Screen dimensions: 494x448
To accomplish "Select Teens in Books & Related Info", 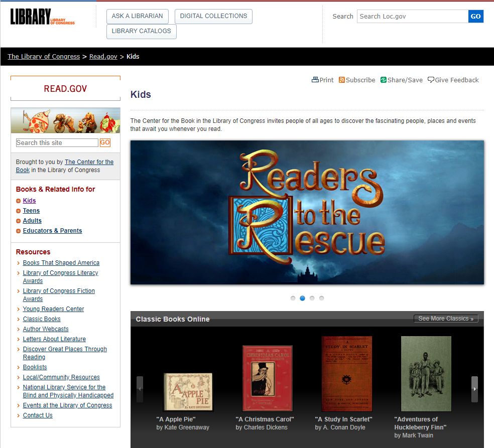I will [31, 211].
